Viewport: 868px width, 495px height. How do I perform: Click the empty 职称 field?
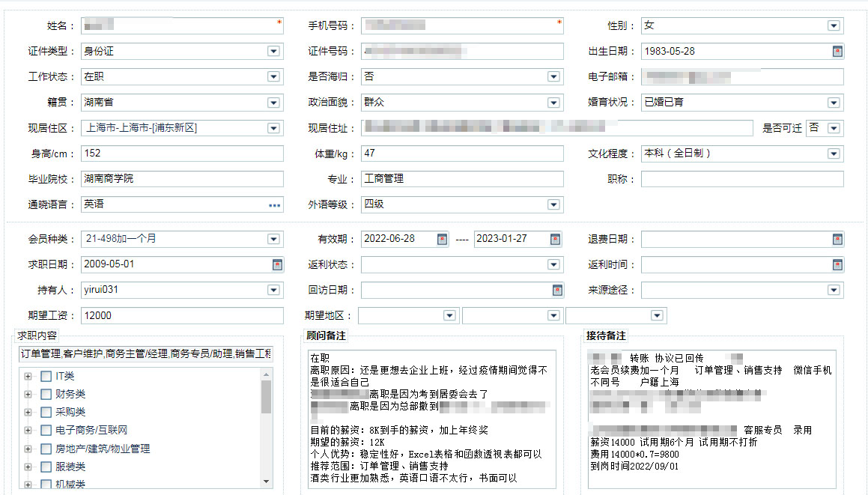tap(742, 180)
